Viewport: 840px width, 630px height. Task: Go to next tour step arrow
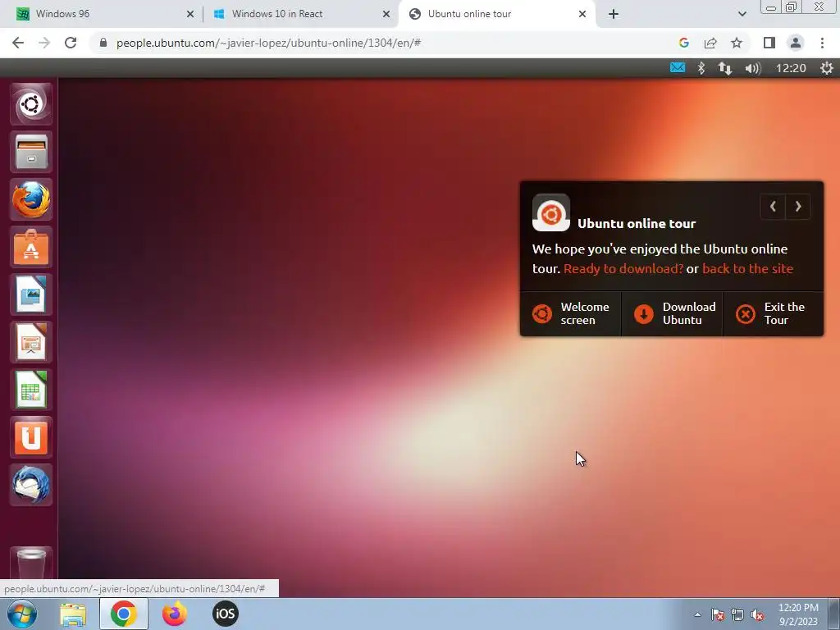point(798,206)
